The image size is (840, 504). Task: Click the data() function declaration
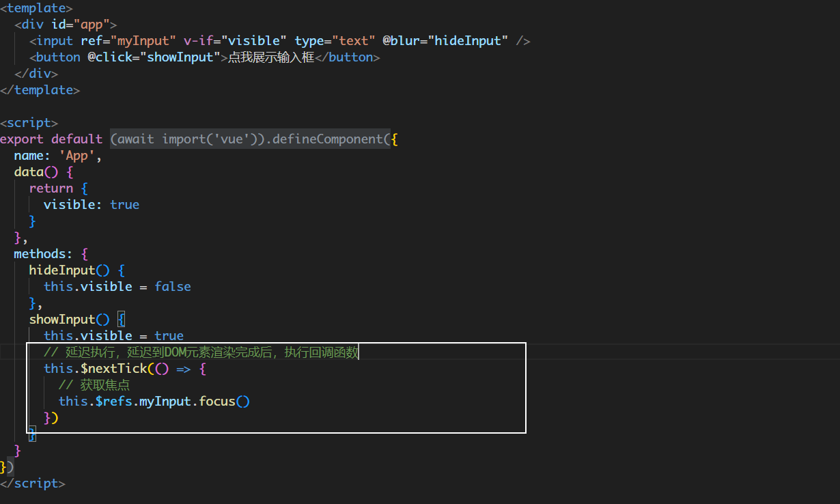[x=36, y=172]
